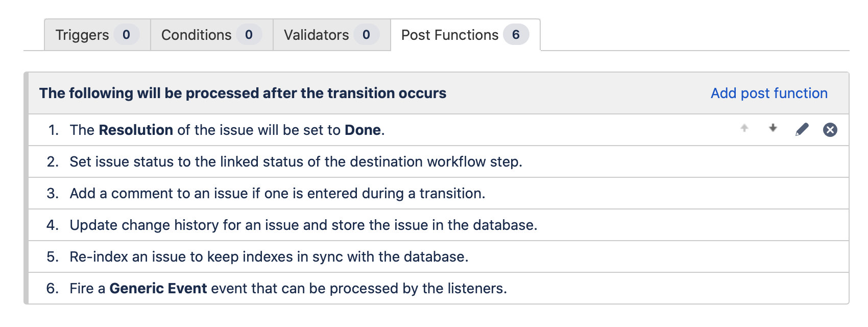
Task: Open the Conditions tab
Action: 197,35
